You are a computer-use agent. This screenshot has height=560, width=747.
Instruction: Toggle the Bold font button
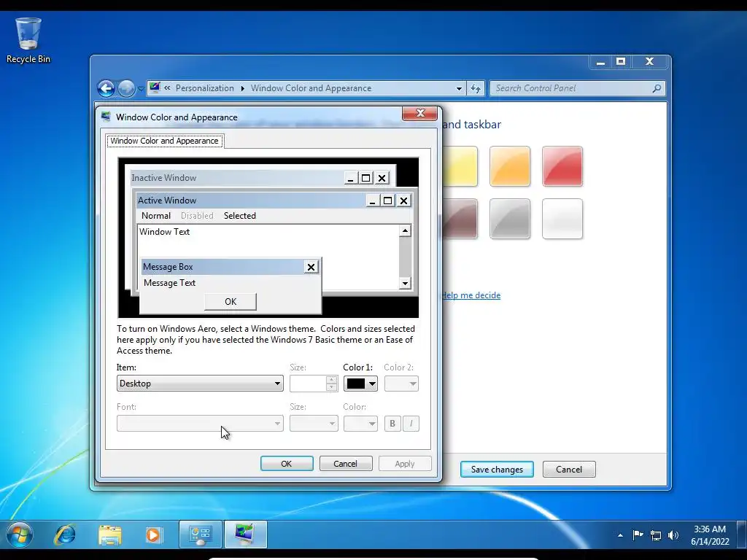(392, 424)
